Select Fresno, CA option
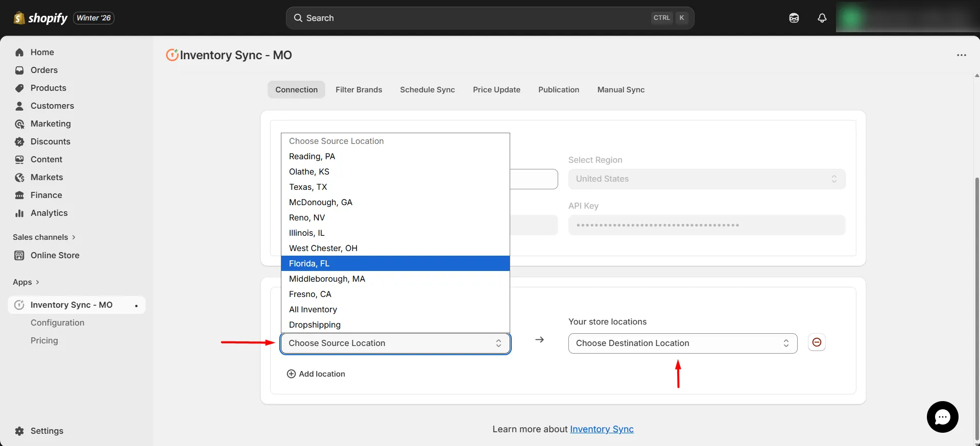The height and width of the screenshot is (446, 980). coord(395,294)
